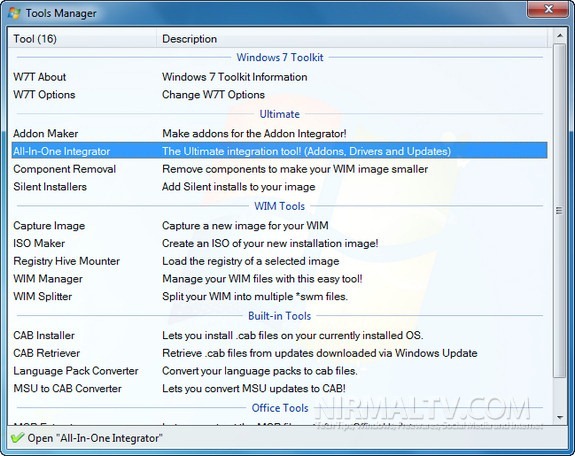Click the Tools Manager Windows logo icon
Image resolution: width=575 pixels, height=456 pixels.
14,13
